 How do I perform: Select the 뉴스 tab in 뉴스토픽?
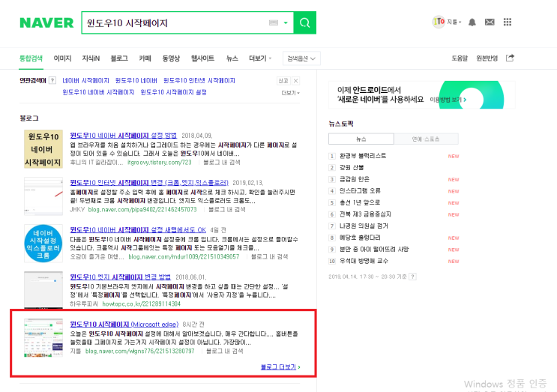(361, 139)
